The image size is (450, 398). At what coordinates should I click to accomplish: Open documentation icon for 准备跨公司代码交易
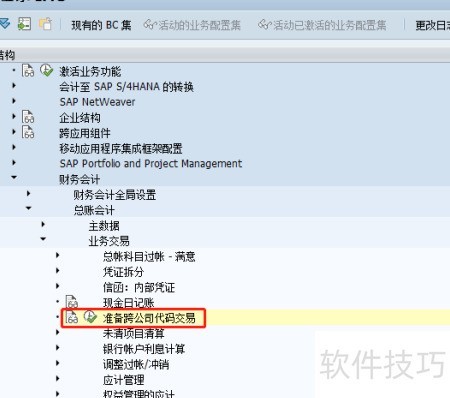pos(72,317)
